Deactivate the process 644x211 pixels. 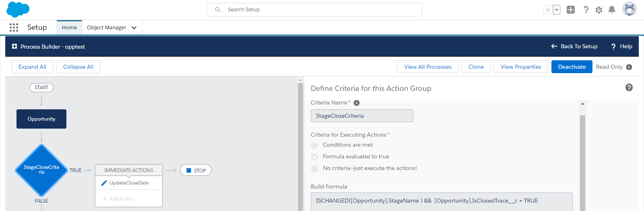[572, 67]
